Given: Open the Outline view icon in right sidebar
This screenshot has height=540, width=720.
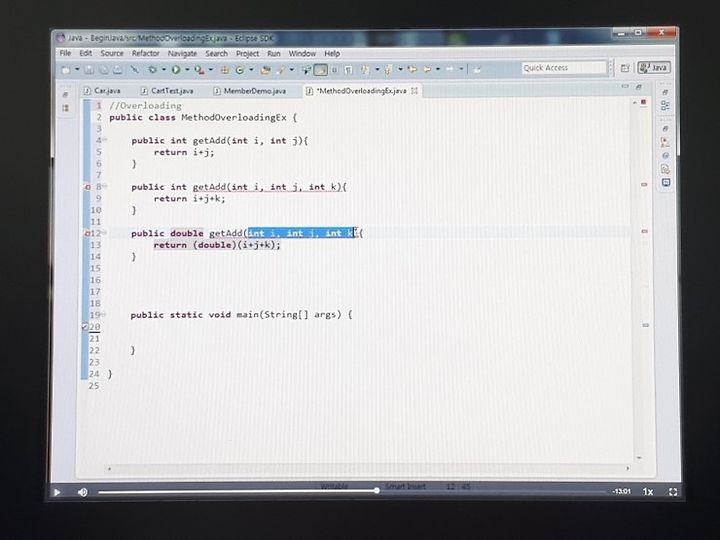Looking at the screenshot, I should pos(665,106).
